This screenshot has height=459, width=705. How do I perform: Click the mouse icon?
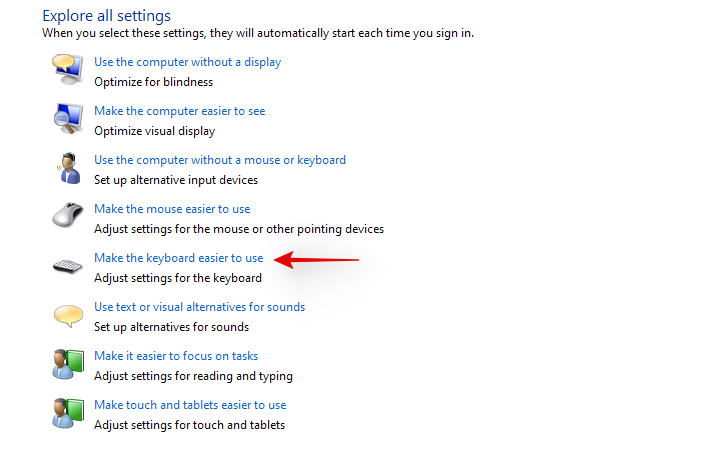coord(68,217)
